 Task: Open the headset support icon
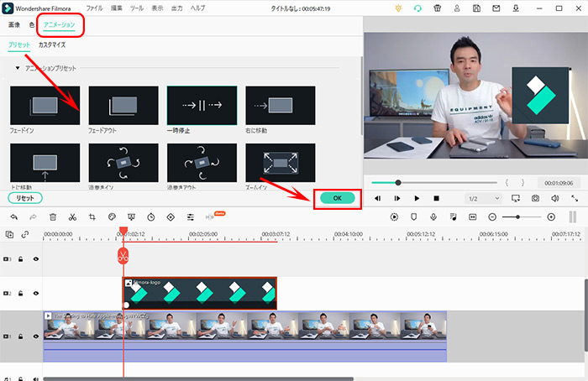click(417, 8)
